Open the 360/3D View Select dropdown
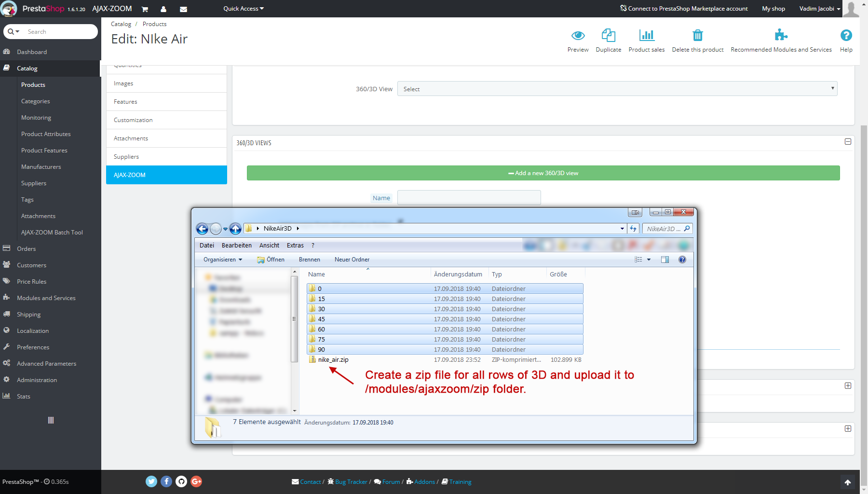Image resolution: width=868 pixels, height=494 pixels. coord(617,89)
